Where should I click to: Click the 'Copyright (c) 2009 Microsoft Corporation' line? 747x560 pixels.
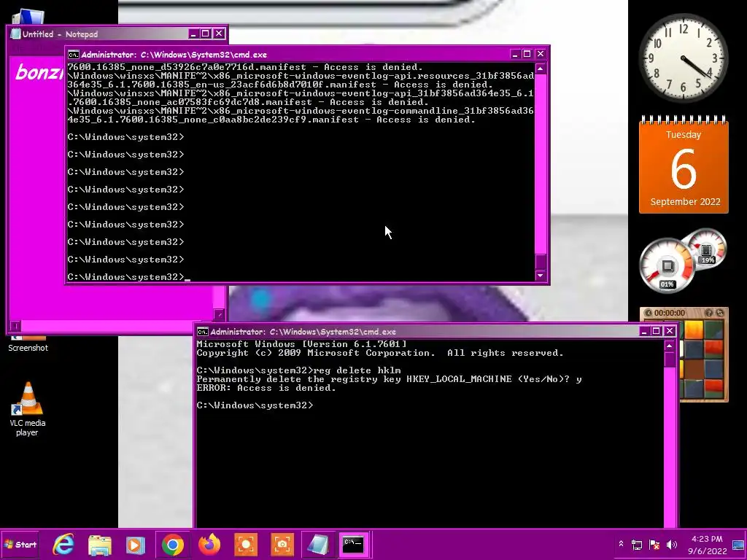pyautogui.click(x=379, y=353)
